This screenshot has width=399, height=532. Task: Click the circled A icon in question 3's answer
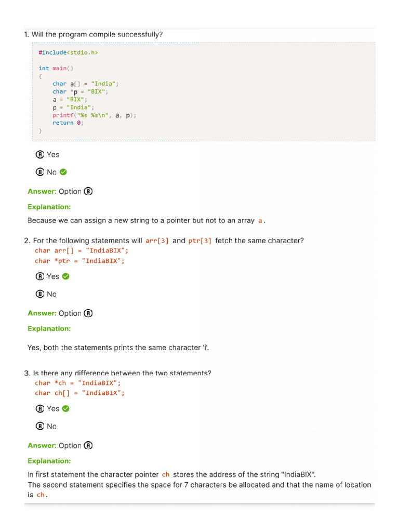(88, 446)
